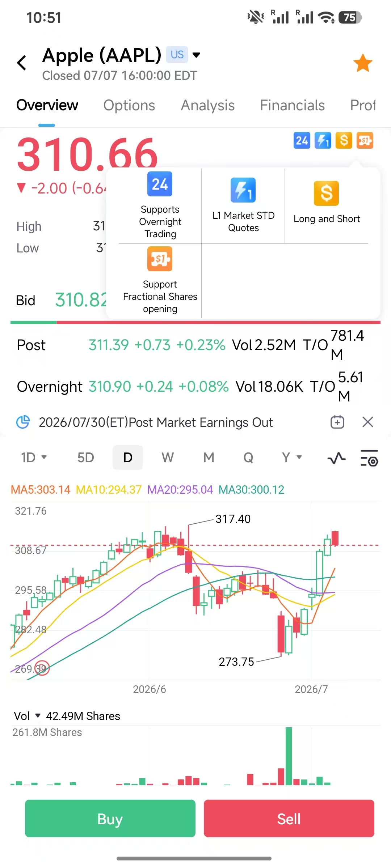Select Support Fractional Shares opening in popup

pyautogui.click(x=160, y=281)
